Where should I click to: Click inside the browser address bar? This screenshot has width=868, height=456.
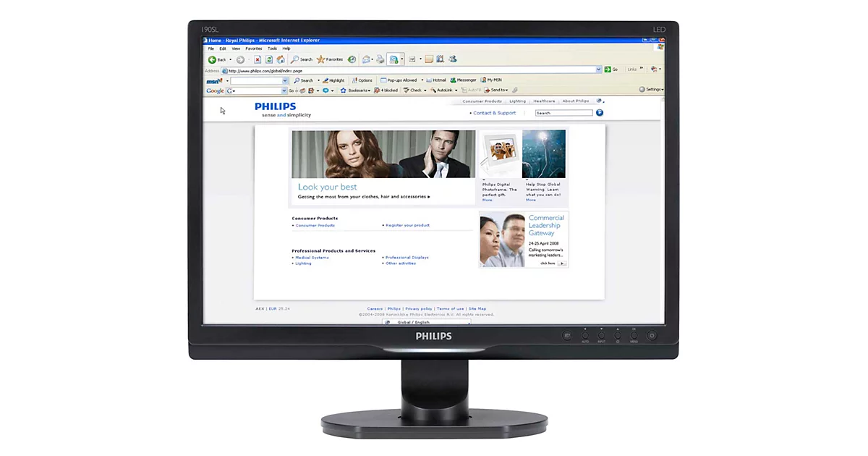click(411, 70)
